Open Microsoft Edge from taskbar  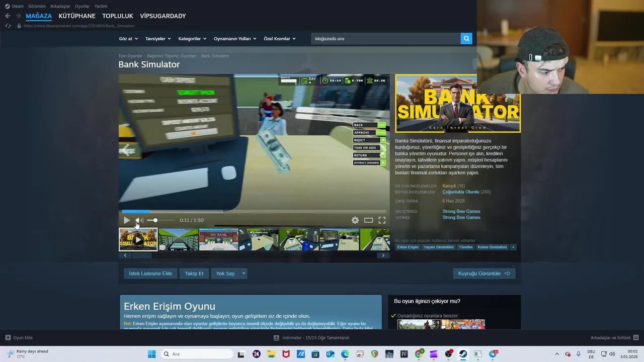[345, 354]
